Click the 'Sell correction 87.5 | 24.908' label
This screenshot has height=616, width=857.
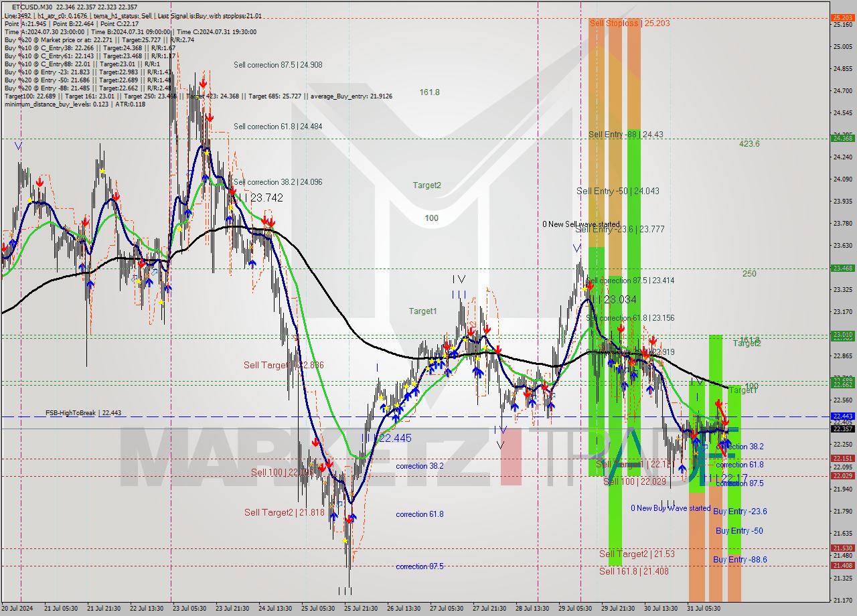tap(278, 65)
